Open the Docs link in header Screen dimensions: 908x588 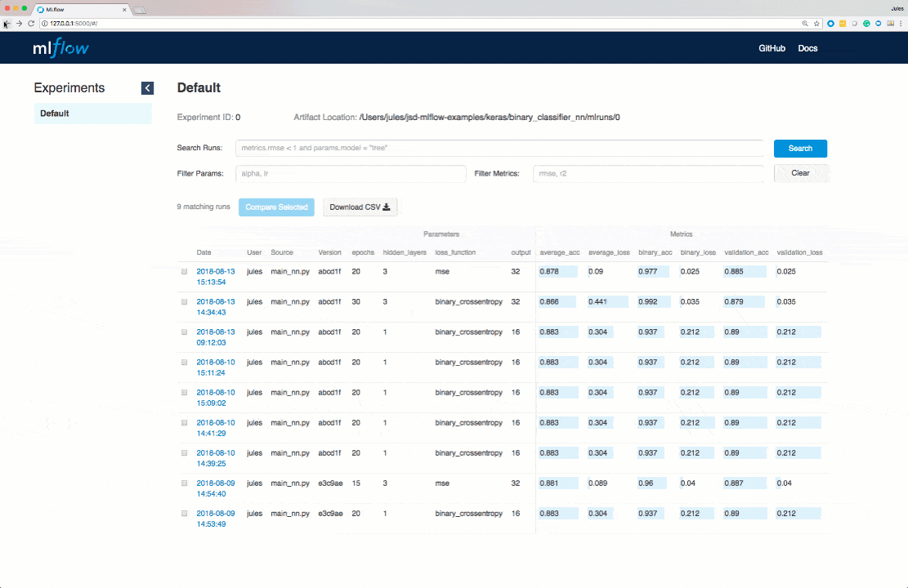(807, 48)
